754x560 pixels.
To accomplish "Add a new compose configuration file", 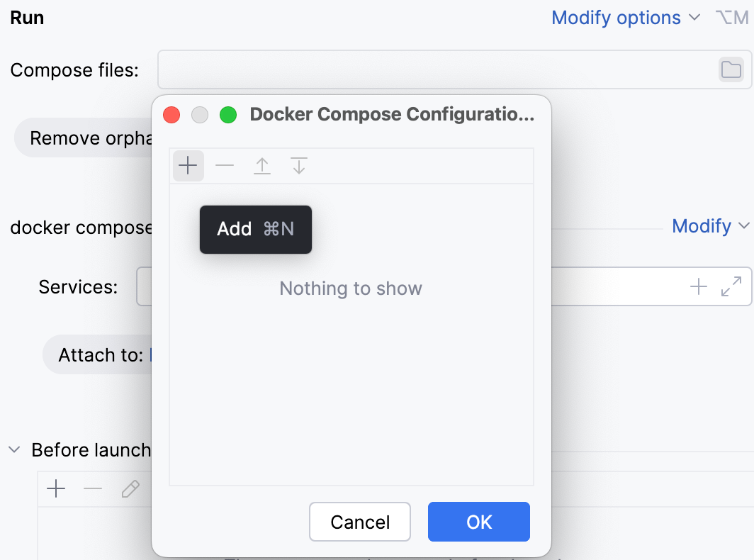I will coord(188,165).
